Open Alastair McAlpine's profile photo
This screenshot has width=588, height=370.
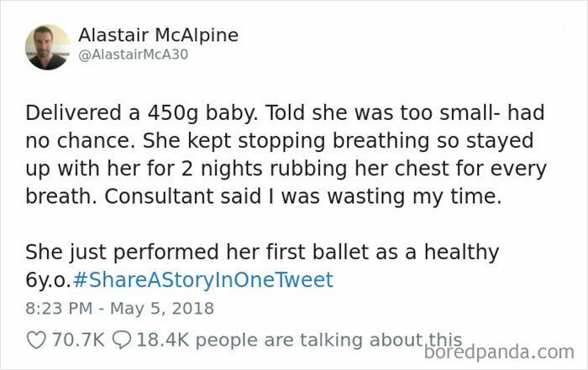point(47,47)
